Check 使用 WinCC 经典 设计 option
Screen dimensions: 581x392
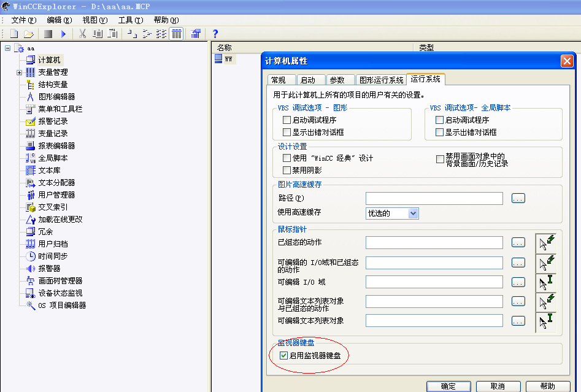[x=287, y=158]
